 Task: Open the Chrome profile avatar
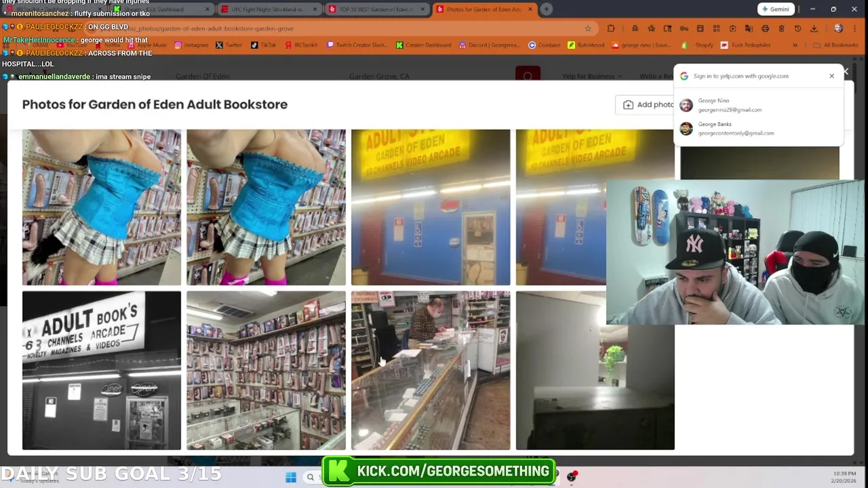click(838, 28)
